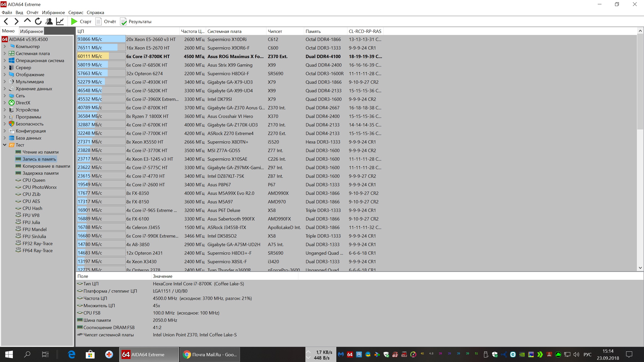Click the Back navigation arrow icon
644x362 pixels.
coord(6,22)
